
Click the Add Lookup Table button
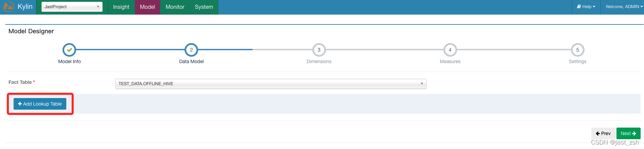coord(40,104)
